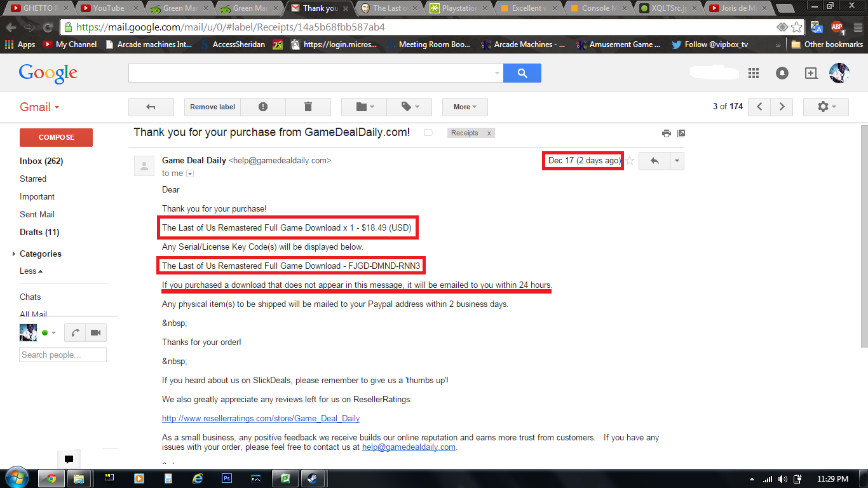Open Internet Explorer from taskbar
The height and width of the screenshot is (488, 868).
coord(198,478)
